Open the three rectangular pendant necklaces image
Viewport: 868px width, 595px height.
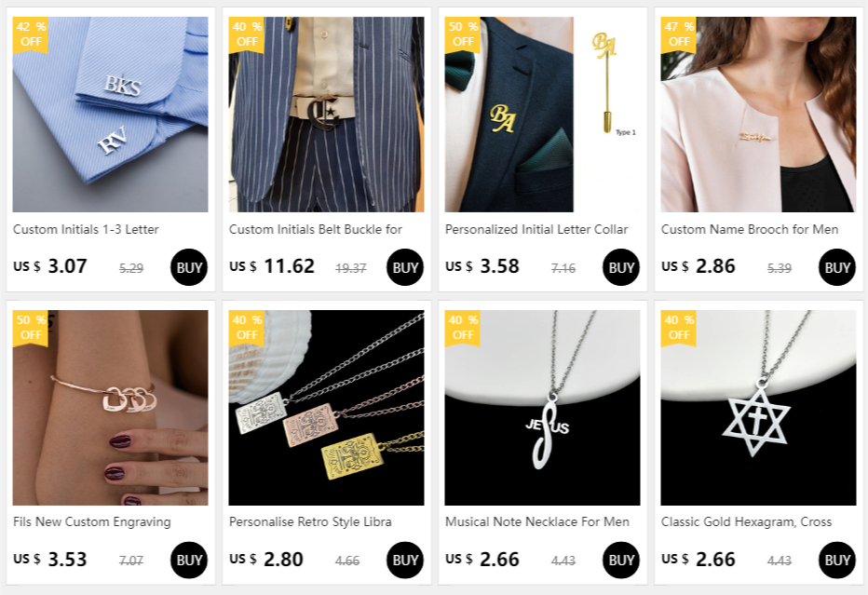[x=326, y=407]
